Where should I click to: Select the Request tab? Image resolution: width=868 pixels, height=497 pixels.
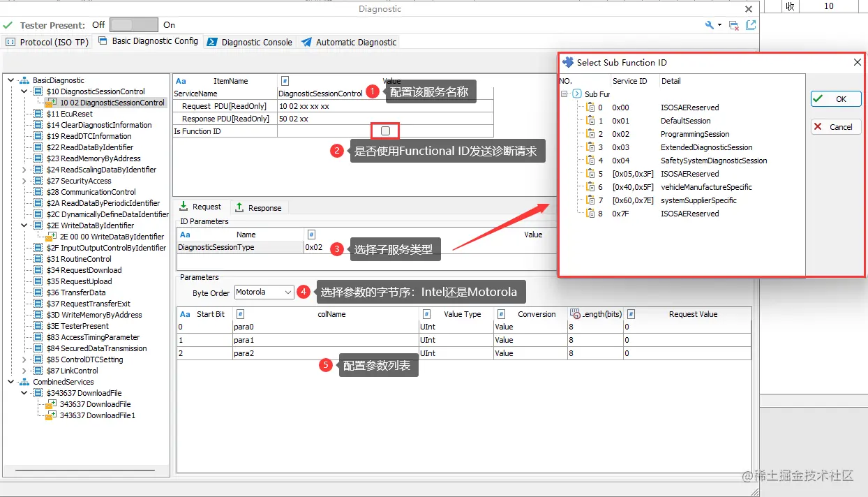click(x=200, y=207)
